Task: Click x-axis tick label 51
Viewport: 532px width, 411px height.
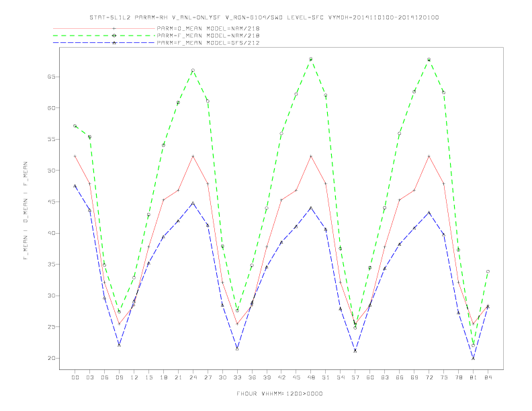Action: point(326,377)
